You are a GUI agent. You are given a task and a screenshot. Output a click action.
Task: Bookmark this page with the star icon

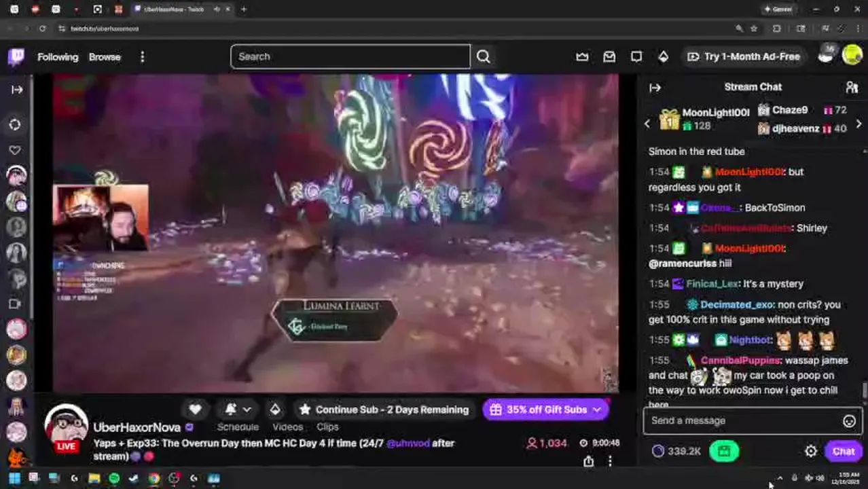click(x=753, y=29)
